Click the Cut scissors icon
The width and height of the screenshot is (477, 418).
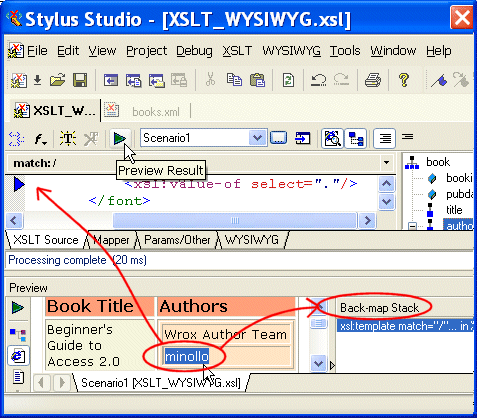(210, 80)
